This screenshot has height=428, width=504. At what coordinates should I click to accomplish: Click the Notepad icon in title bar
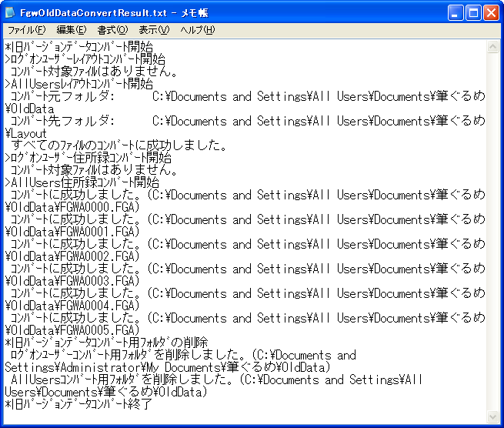click(10, 12)
